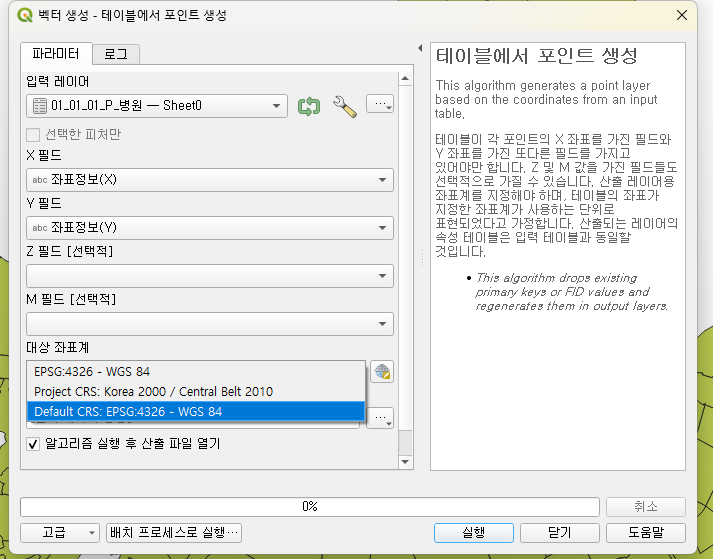Image resolution: width=713 pixels, height=559 pixels.
Task: Expand the Y 필드 dropdown
Action: pos(210,228)
